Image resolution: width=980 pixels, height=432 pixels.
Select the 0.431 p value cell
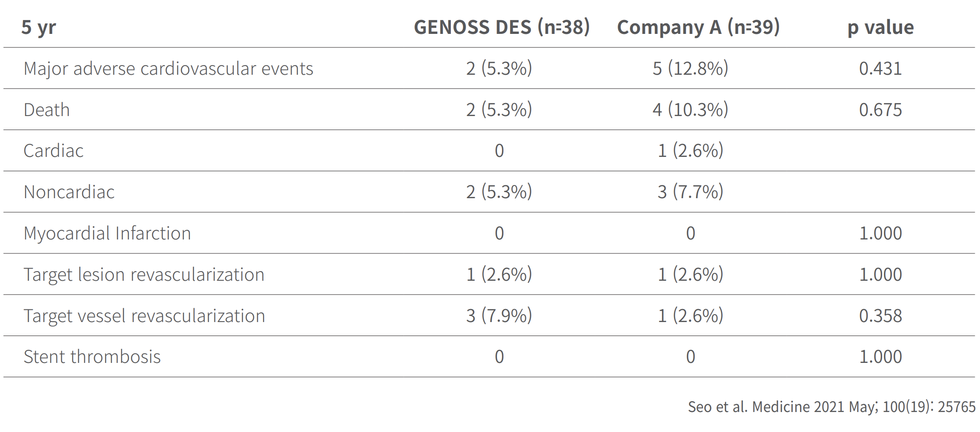click(x=880, y=69)
